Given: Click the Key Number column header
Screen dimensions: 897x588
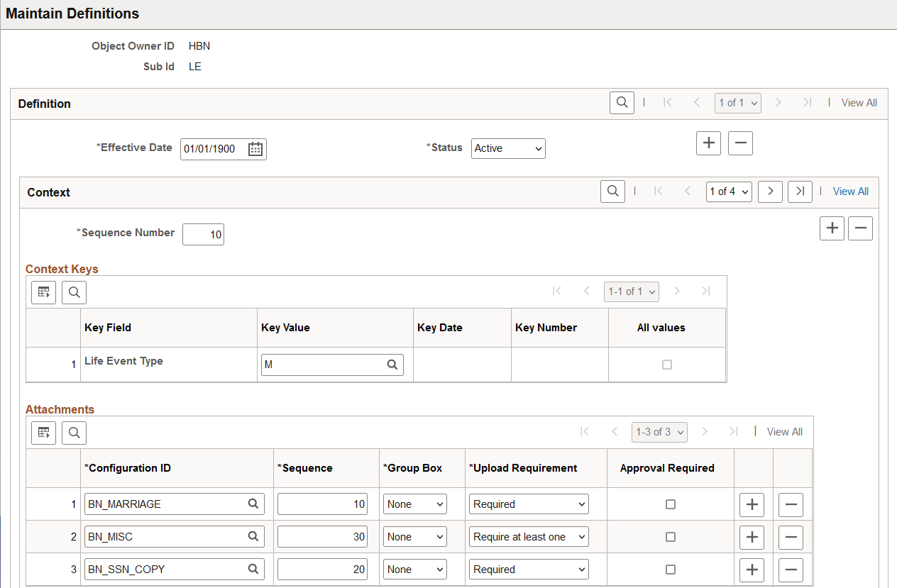Looking at the screenshot, I should 546,328.
